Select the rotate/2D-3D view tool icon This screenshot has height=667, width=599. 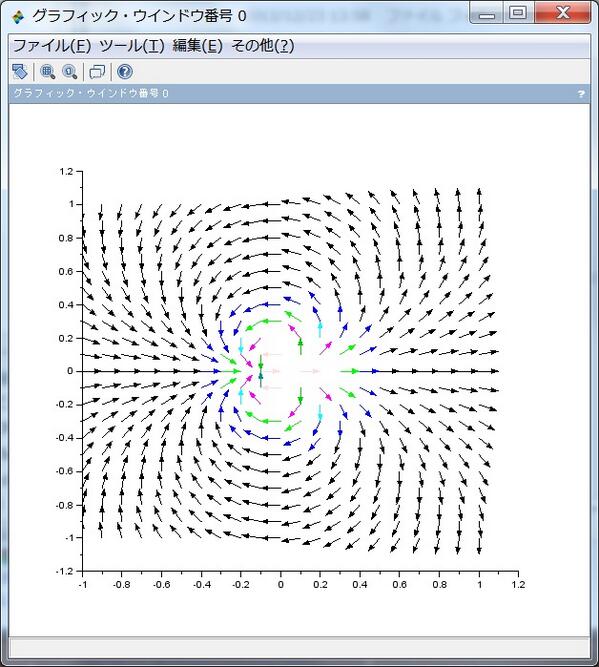20,71
